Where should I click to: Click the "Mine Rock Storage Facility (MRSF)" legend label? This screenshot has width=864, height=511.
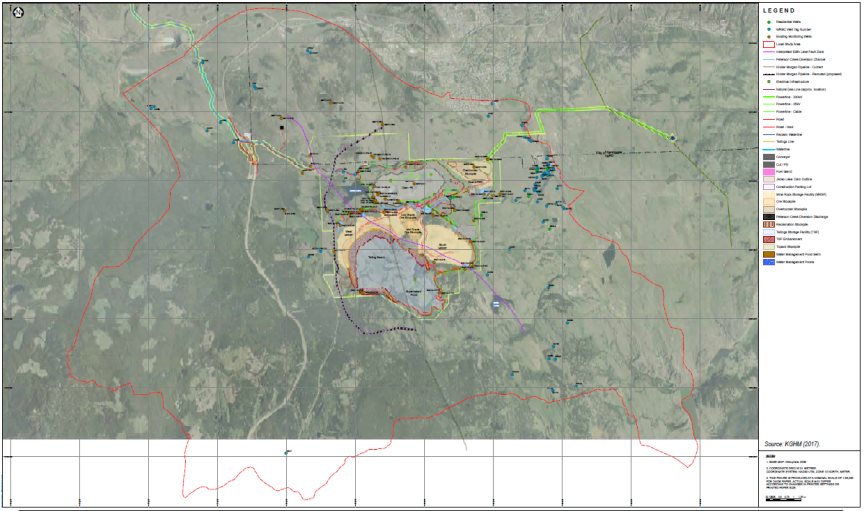pyautogui.click(x=801, y=194)
